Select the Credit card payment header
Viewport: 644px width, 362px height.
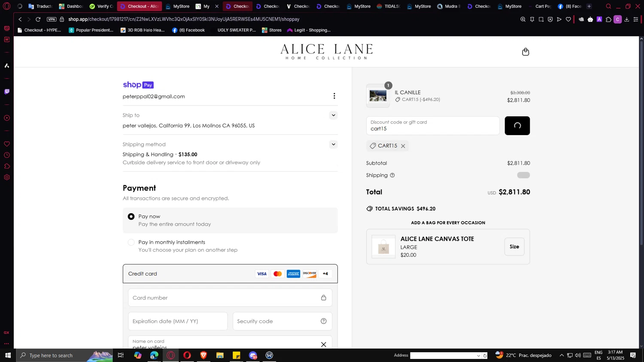click(230, 274)
